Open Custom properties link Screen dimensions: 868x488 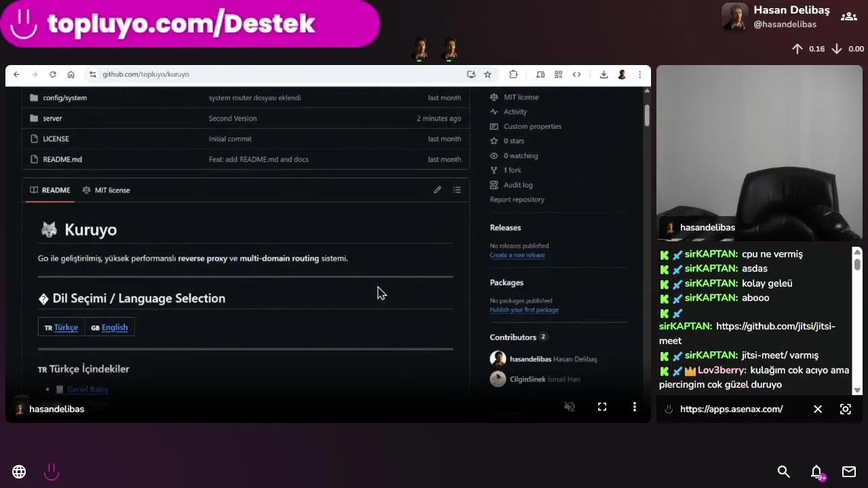click(x=532, y=126)
